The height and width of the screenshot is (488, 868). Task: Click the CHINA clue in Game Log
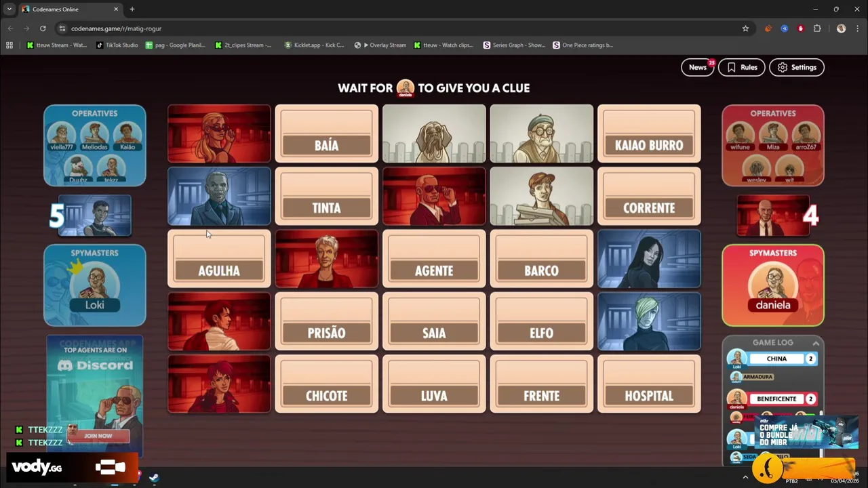[x=776, y=359]
